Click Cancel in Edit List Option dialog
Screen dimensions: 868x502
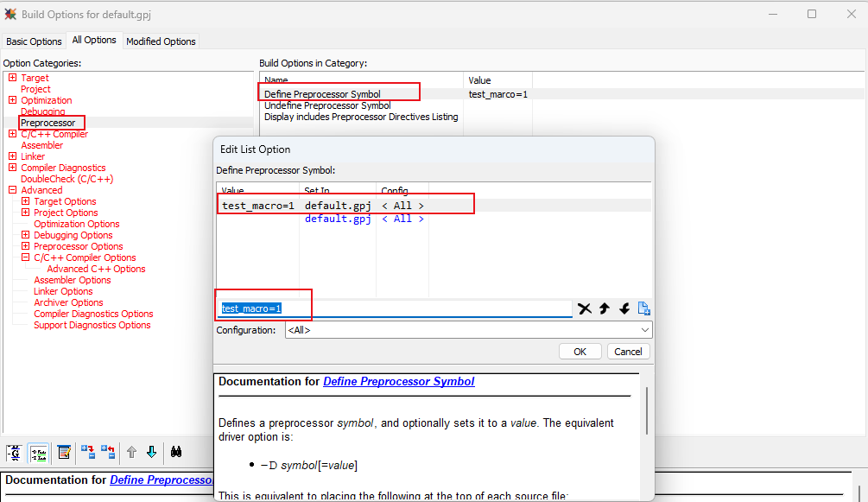tap(628, 351)
